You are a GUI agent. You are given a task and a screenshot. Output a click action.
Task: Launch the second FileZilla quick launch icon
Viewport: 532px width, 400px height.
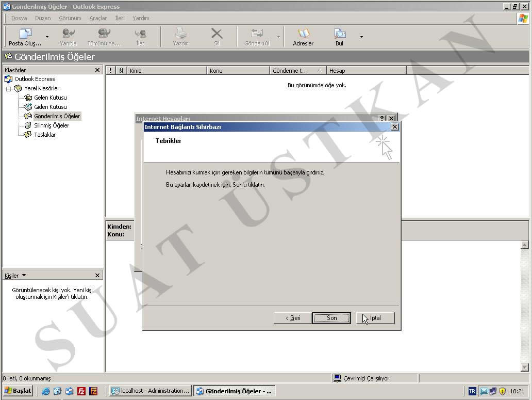93,391
